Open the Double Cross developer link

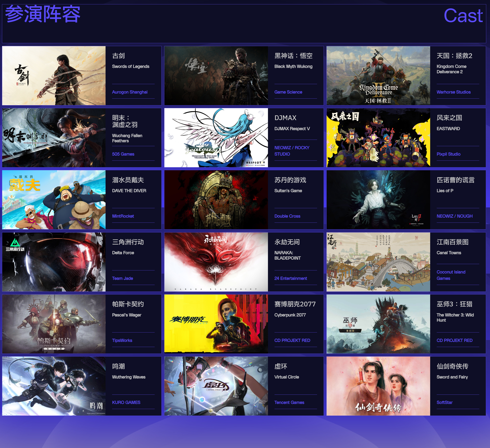pos(287,216)
